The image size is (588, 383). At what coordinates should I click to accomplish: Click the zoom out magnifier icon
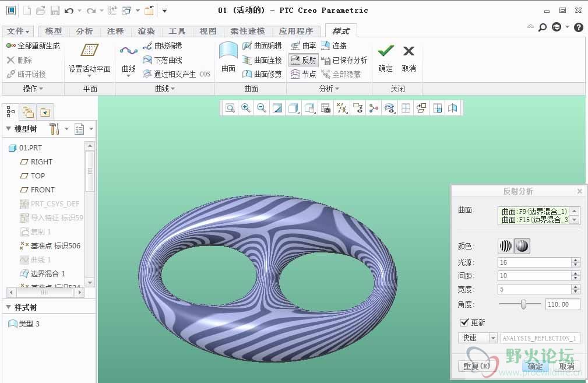point(262,108)
